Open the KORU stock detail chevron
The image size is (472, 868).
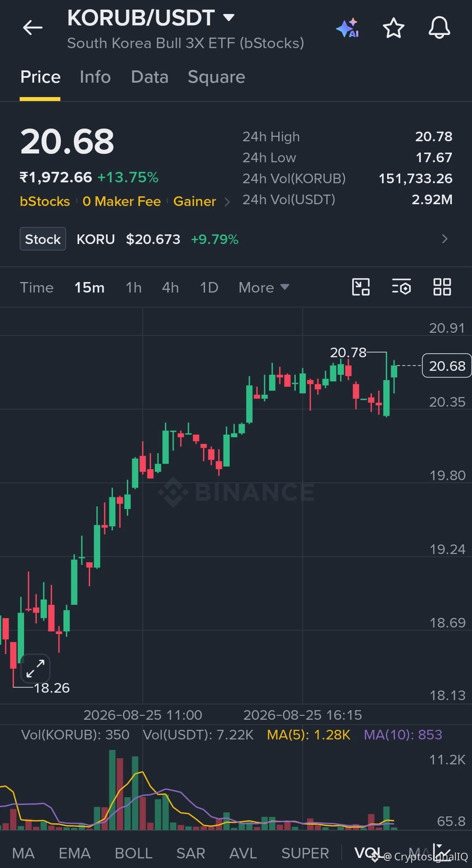(x=445, y=239)
